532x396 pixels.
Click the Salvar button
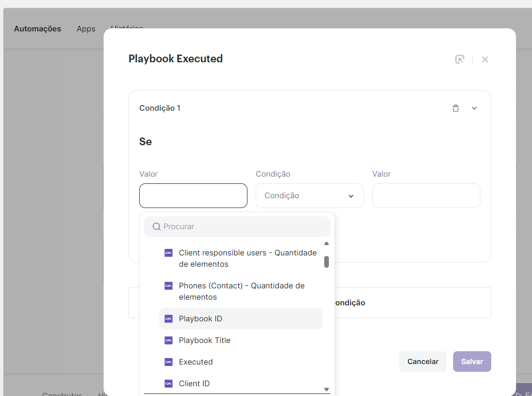click(472, 361)
